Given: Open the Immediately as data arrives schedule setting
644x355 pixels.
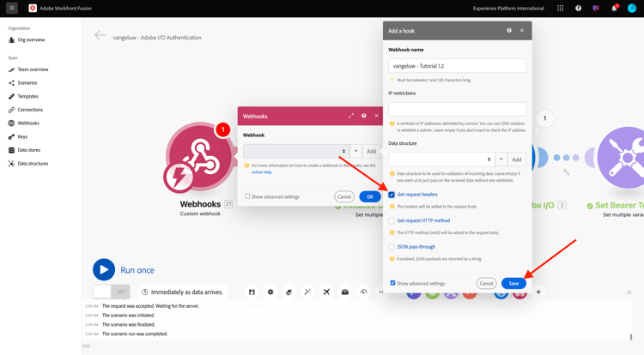Looking at the screenshot, I should tap(182, 292).
